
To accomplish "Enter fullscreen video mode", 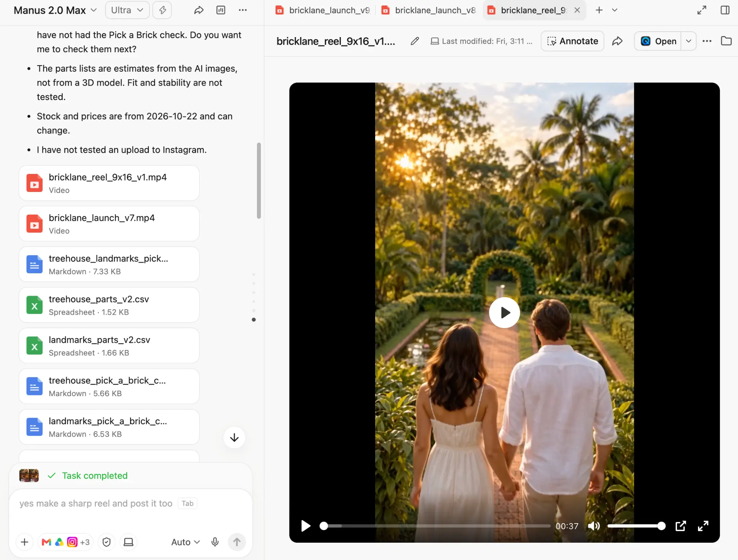I will (703, 526).
